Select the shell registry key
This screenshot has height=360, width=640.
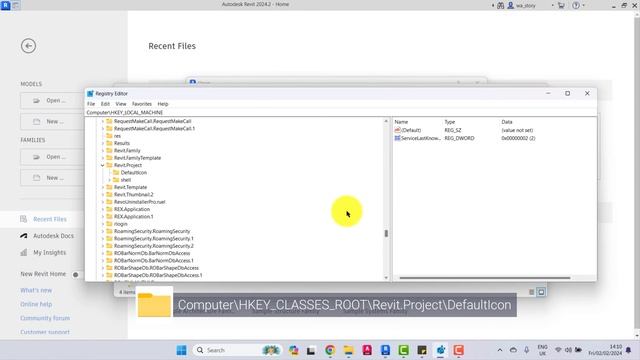pos(126,180)
